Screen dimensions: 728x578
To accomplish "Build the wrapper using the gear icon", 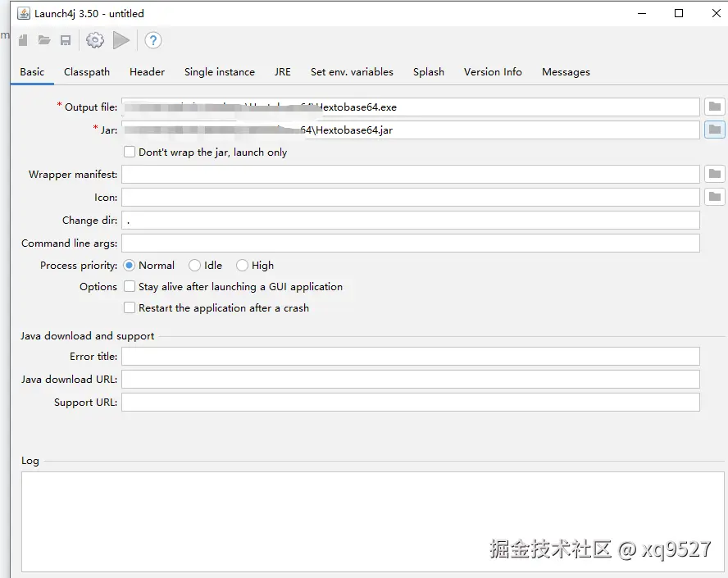I will pyautogui.click(x=95, y=40).
